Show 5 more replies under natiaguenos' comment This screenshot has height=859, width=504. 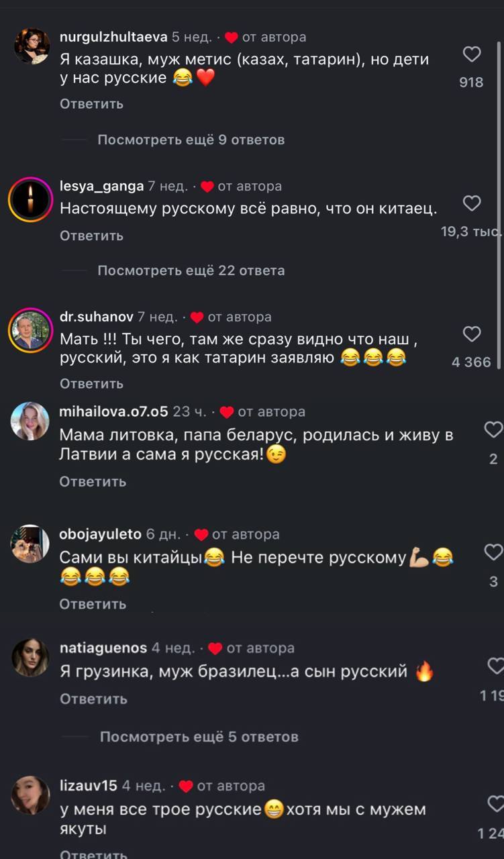point(199,737)
